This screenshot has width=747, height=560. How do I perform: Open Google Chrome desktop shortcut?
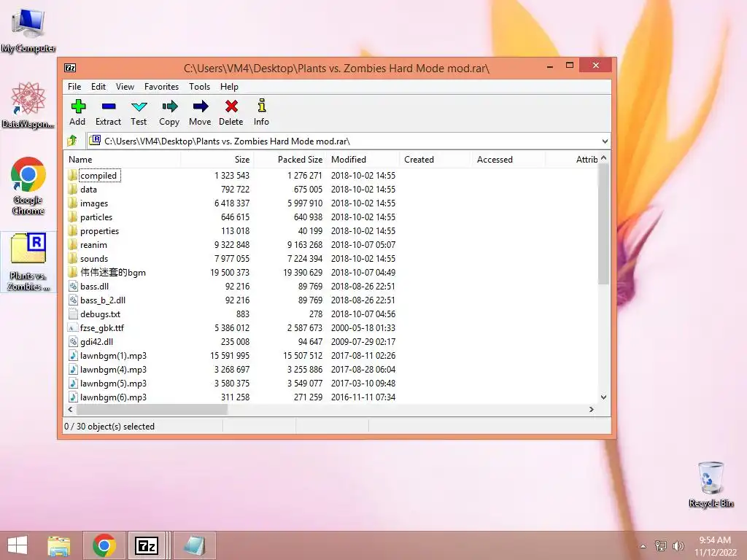(28, 186)
